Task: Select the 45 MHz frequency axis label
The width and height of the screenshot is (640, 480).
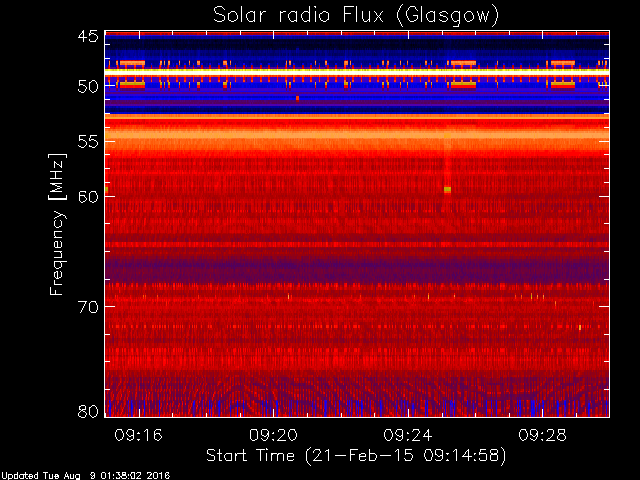Action: [x=88, y=36]
